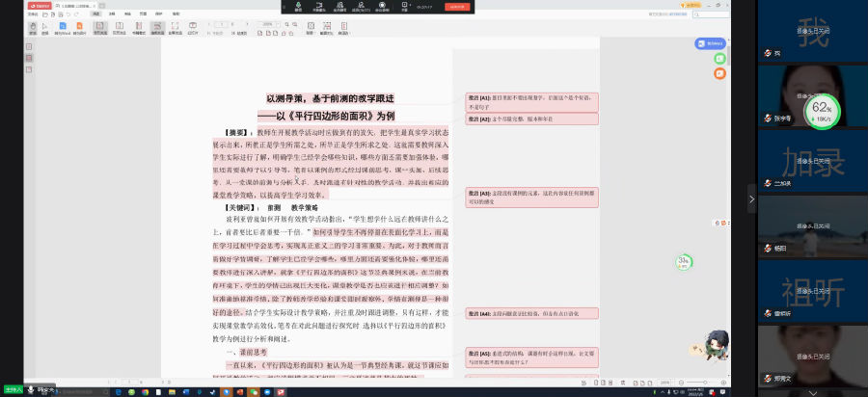Image resolution: width=868 pixels, height=397 pixels.
Task: Open full screen view from toolbar
Action: click(x=175, y=28)
